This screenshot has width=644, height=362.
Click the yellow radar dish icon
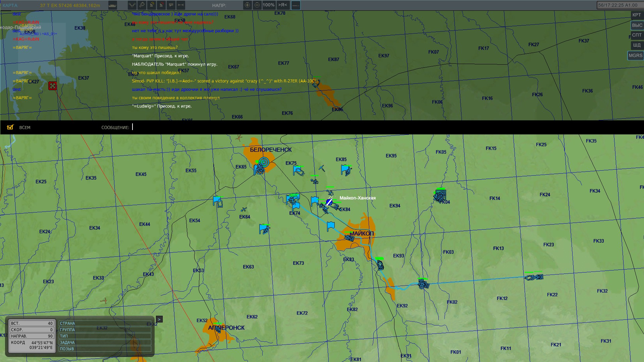(x=152, y=5)
